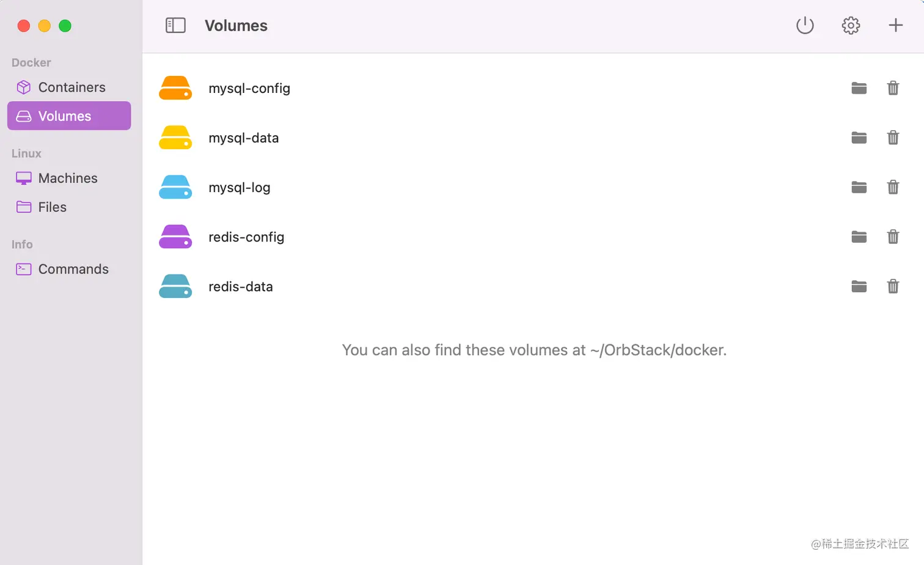Click the power icon in the toolbar
Viewport: 924px width, 565px height.
[805, 25]
